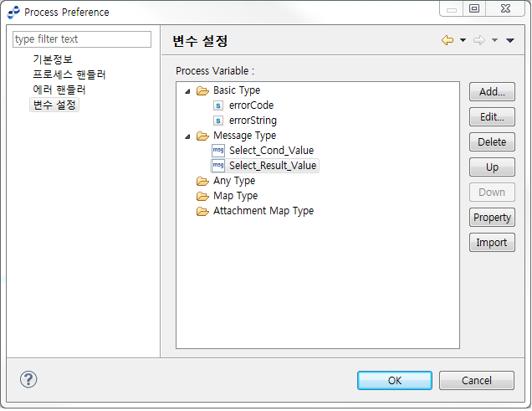Click the msg icon beside Select_Cond_Value

pos(218,151)
